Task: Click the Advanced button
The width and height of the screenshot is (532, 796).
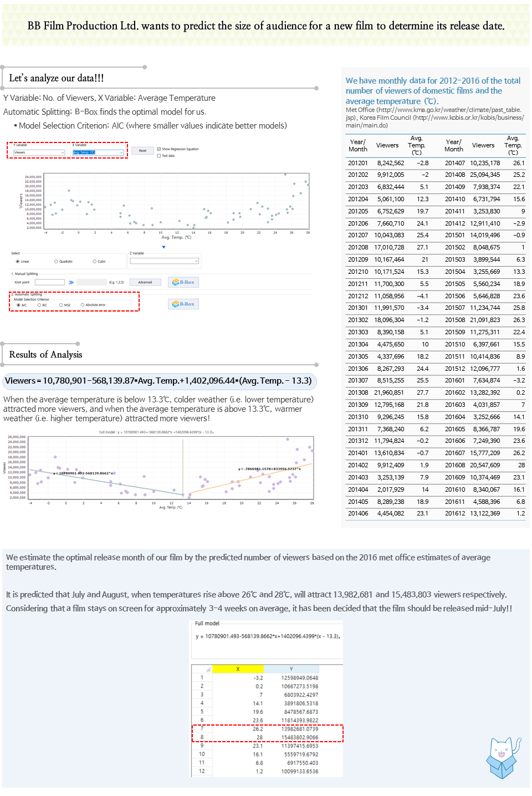Action: coord(145,282)
